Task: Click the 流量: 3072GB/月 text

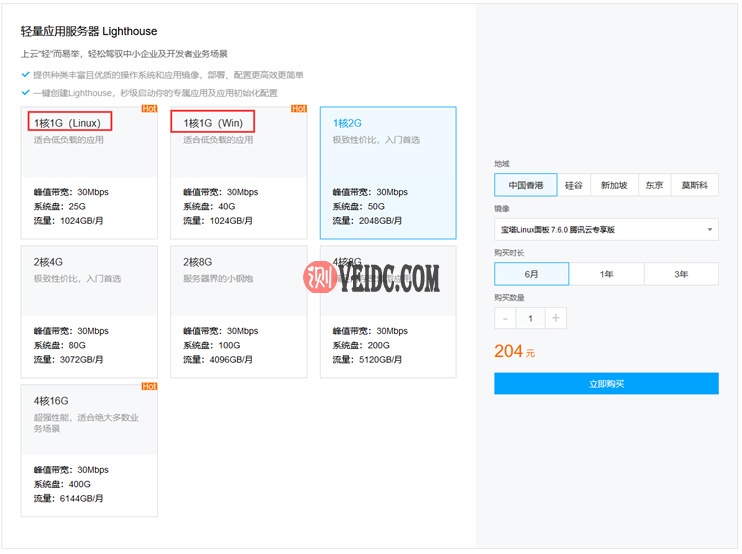Action: (x=68, y=360)
